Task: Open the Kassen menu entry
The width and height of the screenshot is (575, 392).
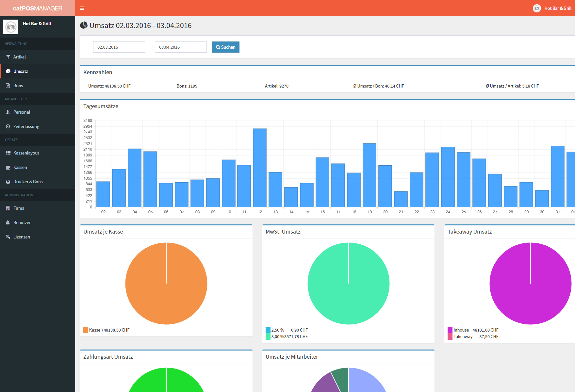Action: pos(38,167)
